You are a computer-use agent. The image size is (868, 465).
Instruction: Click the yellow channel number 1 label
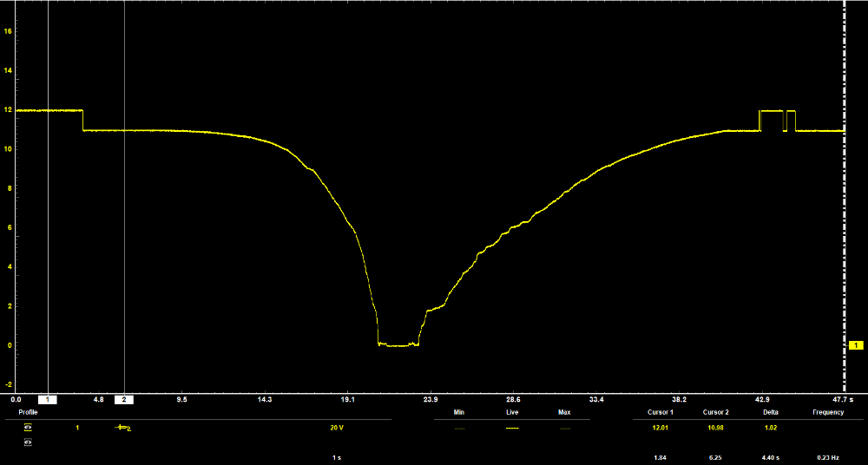(77, 428)
